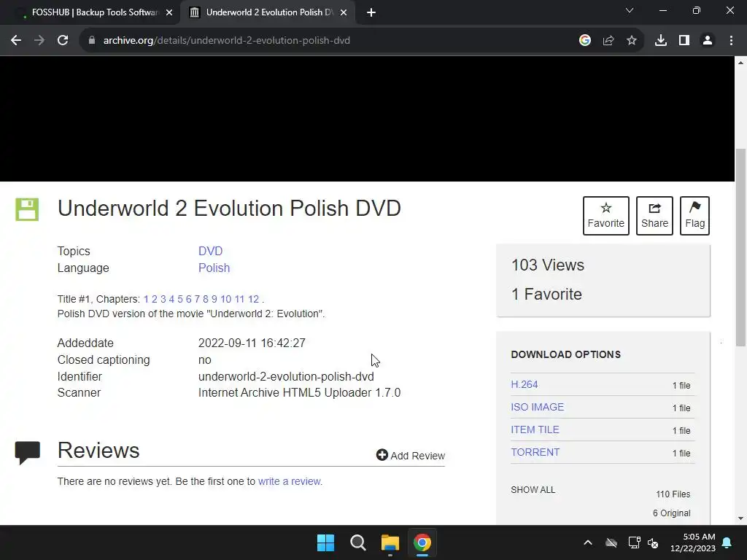
Task: Jump to chapter 10
Action: click(226, 299)
